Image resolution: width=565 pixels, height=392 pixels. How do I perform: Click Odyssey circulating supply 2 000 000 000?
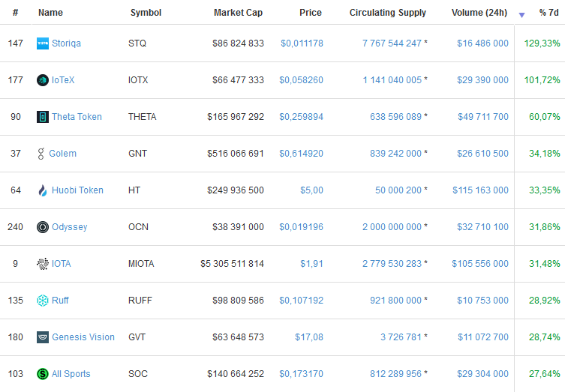pyautogui.click(x=392, y=227)
